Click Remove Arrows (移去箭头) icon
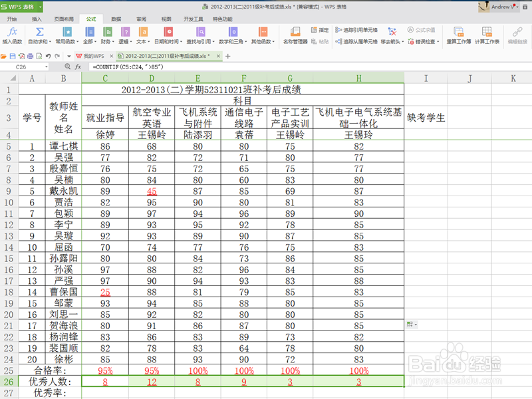Viewport: 532px width, 399px height. click(392, 32)
